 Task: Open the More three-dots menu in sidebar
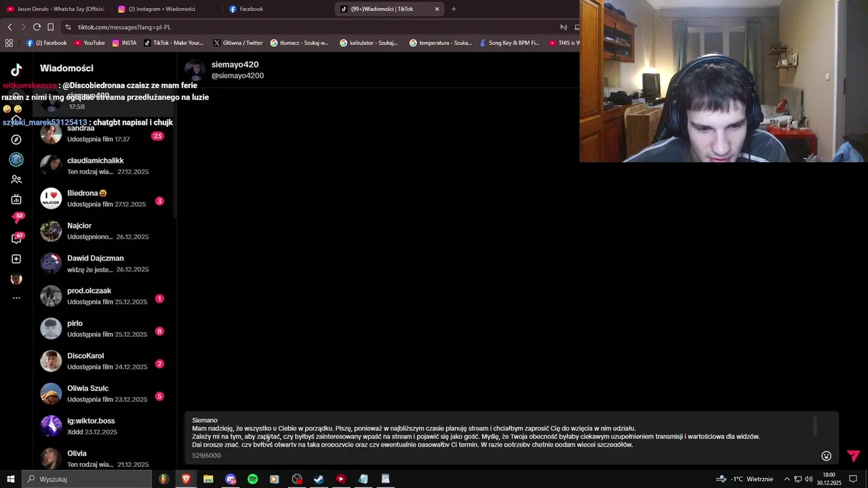(x=16, y=298)
